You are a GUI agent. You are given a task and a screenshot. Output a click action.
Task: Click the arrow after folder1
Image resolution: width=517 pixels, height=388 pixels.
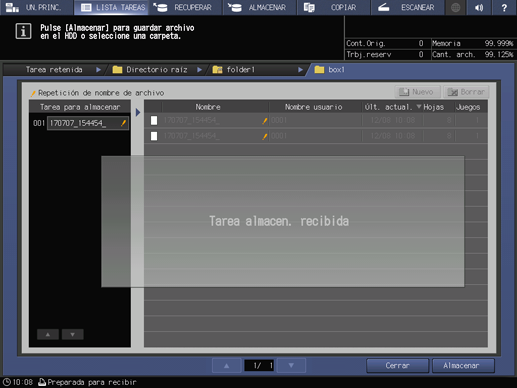300,70
